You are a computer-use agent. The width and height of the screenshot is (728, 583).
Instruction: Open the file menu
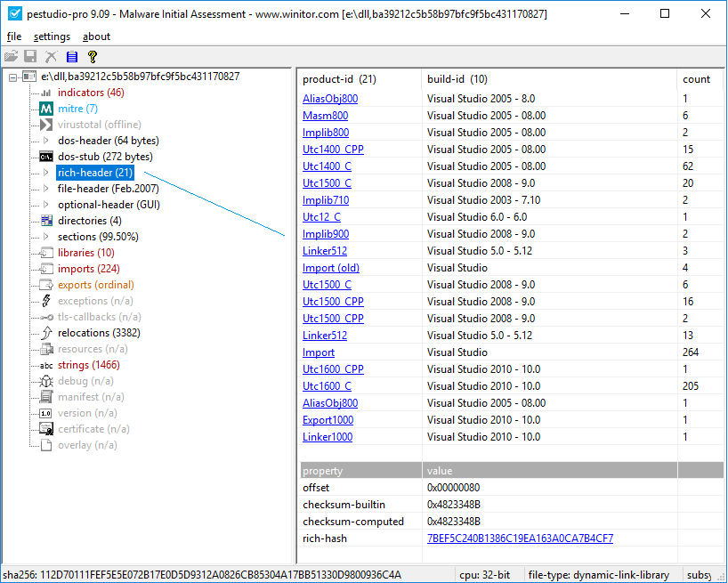(14, 36)
